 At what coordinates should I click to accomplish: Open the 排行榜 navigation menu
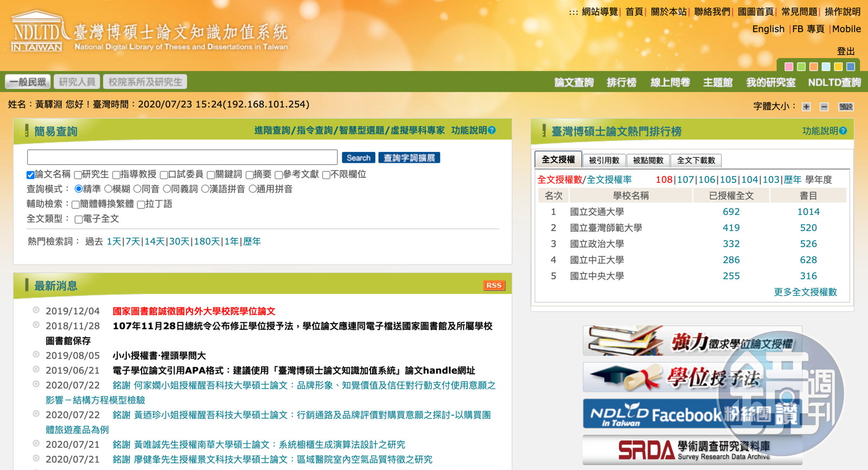coord(621,82)
